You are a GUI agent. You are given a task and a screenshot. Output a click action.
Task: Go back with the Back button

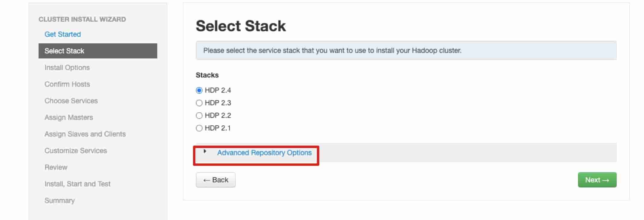click(215, 180)
